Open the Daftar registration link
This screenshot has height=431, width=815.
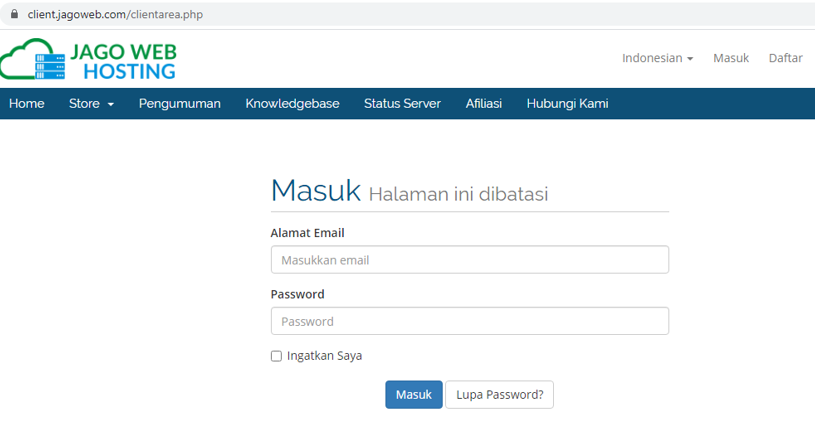pyautogui.click(x=785, y=58)
